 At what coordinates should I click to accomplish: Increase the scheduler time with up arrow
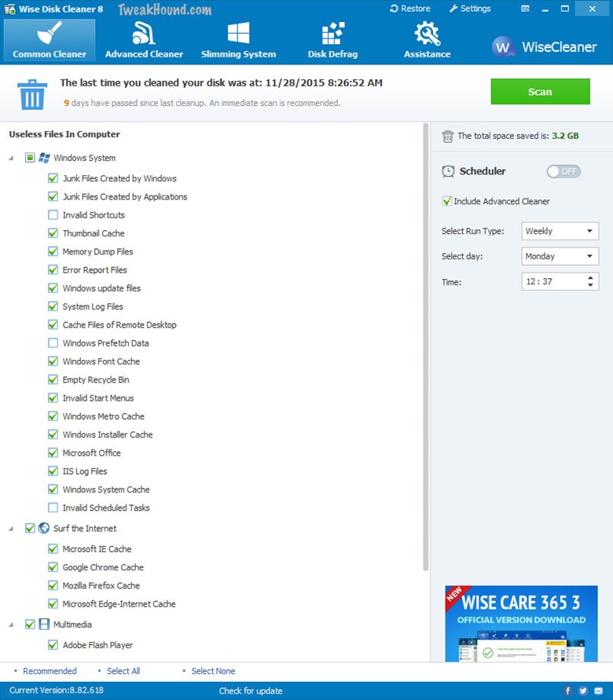click(x=590, y=277)
